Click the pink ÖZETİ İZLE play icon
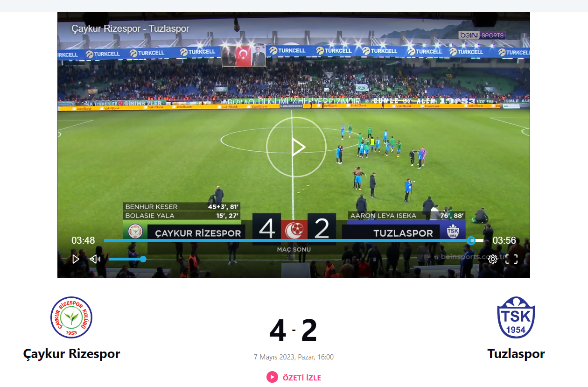 272,377
